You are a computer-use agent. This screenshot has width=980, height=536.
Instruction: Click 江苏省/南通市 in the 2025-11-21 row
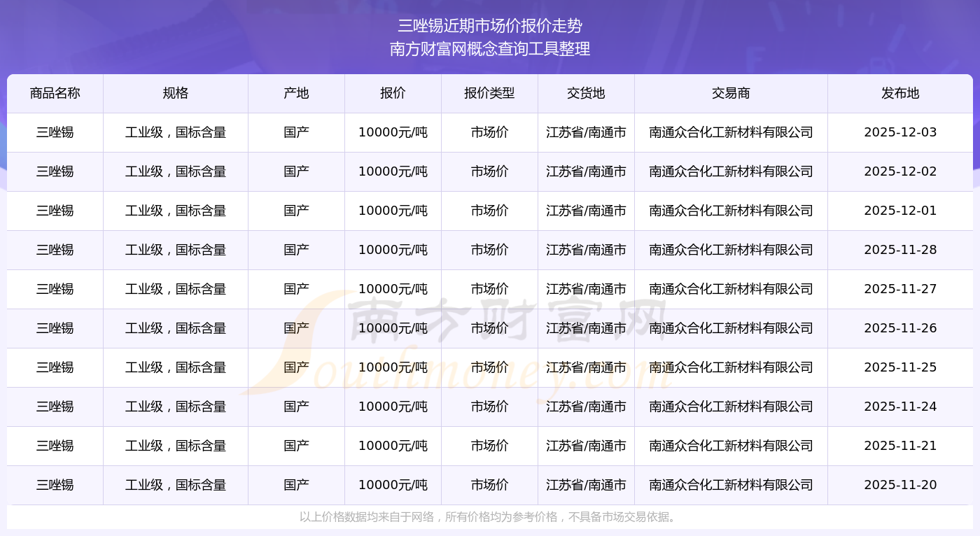click(587, 446)
